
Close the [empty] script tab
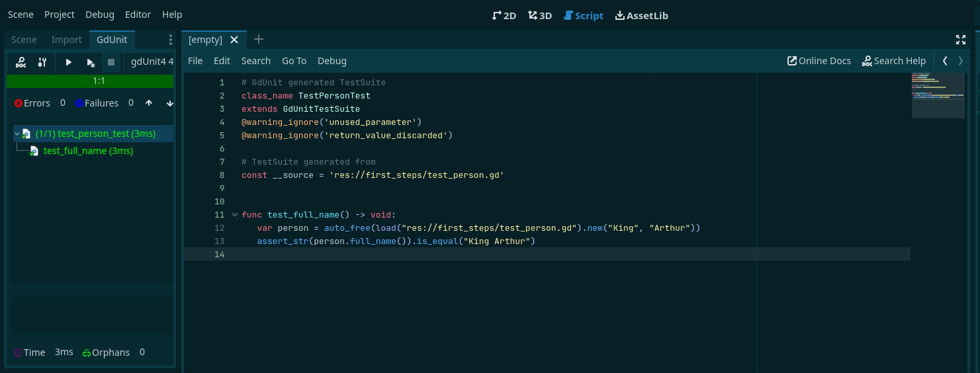coord(234,40)
